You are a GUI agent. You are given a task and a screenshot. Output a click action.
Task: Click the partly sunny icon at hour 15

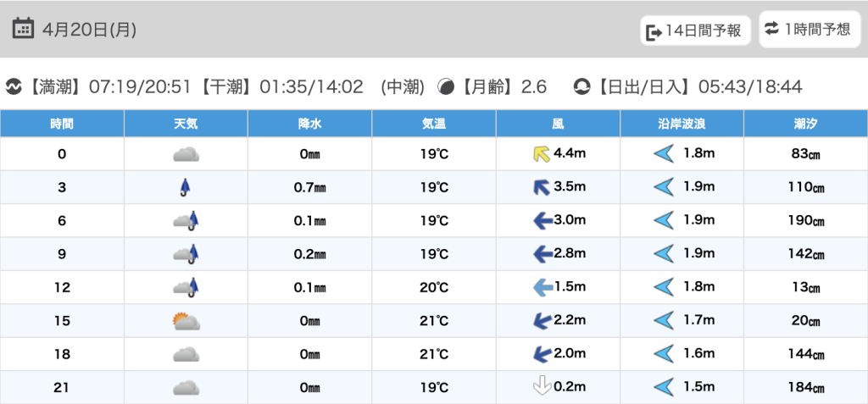pyautogui.click(x=186, y=321)
